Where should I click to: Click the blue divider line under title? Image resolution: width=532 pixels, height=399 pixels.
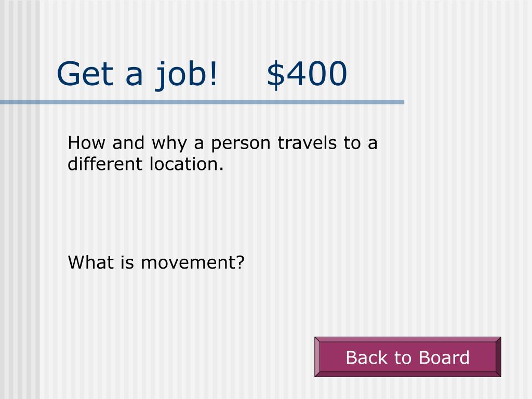click(202, 102)
